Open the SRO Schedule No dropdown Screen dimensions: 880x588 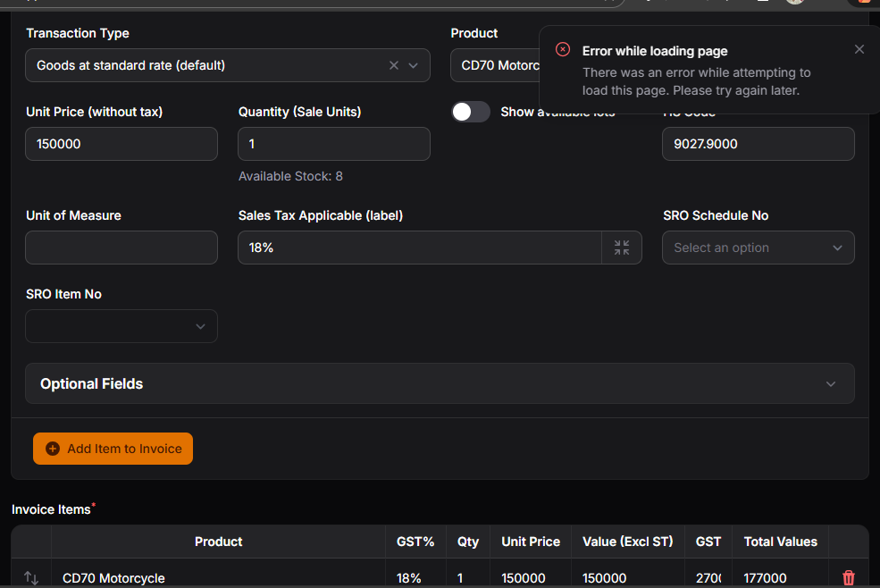click(x=758, y=248)
